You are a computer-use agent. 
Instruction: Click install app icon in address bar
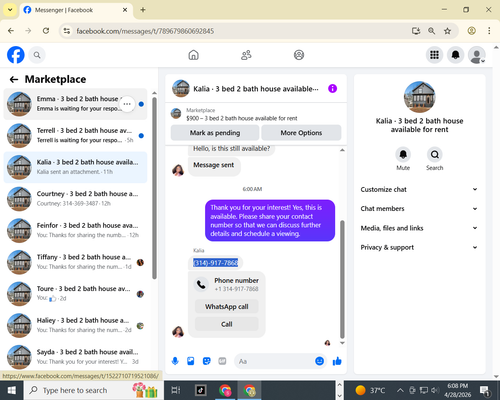coord(416,31)
